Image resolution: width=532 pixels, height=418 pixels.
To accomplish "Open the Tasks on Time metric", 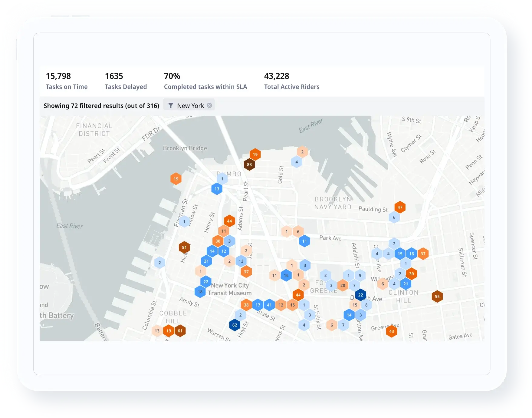I will (67, 81).
